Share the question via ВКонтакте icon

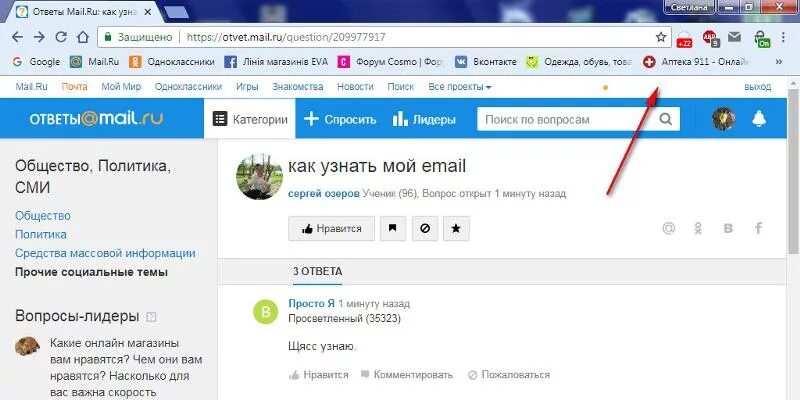pyautogui.click(x=729, y=229)
